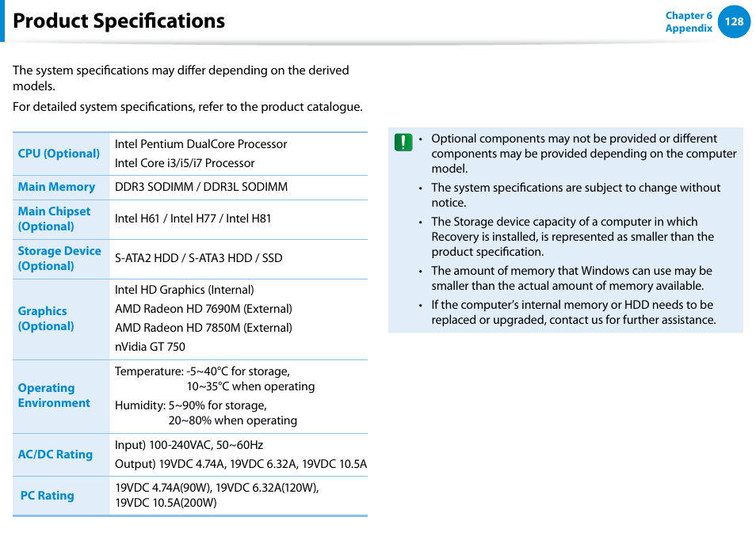Click 'AMD Radeon HD 7690M (External)' line

click(x=204, y=309)
